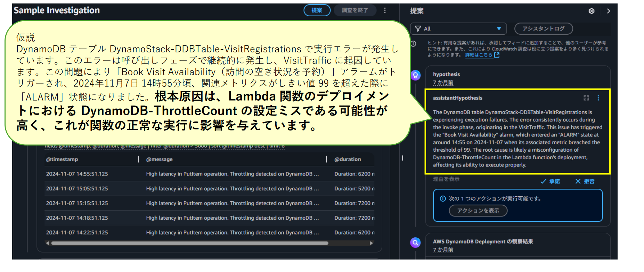Screen dimensions: 644x272
Task: Click the AWS DynamoDB Deployment magnifier icon
Action: tap(415, 243)
